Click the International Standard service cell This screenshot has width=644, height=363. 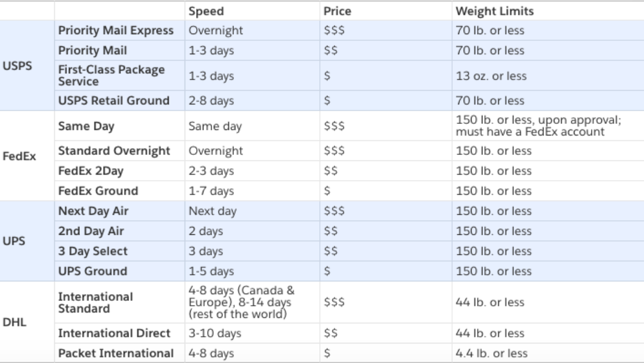click(x=95, y=303)
